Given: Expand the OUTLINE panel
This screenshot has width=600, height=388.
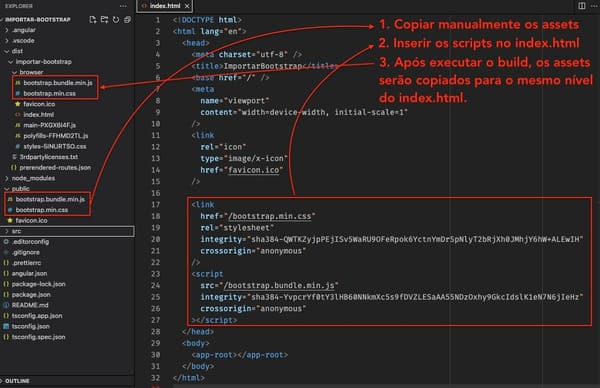Looking at the screenshot, I should pos(17,381).
